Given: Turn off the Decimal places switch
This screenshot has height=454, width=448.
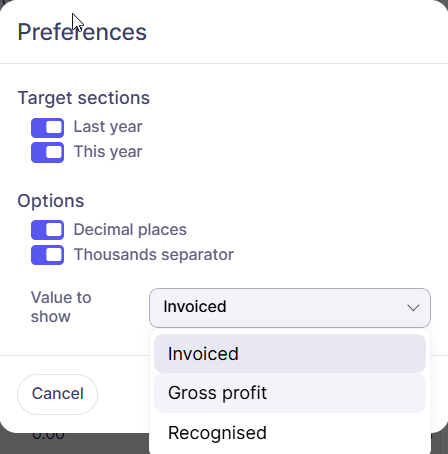Looking at the screenshot, I should click(x=47, y=230).
